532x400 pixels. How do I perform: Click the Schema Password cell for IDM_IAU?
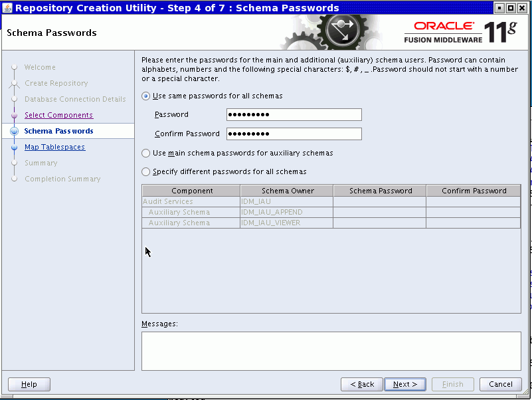click(380, 202)
